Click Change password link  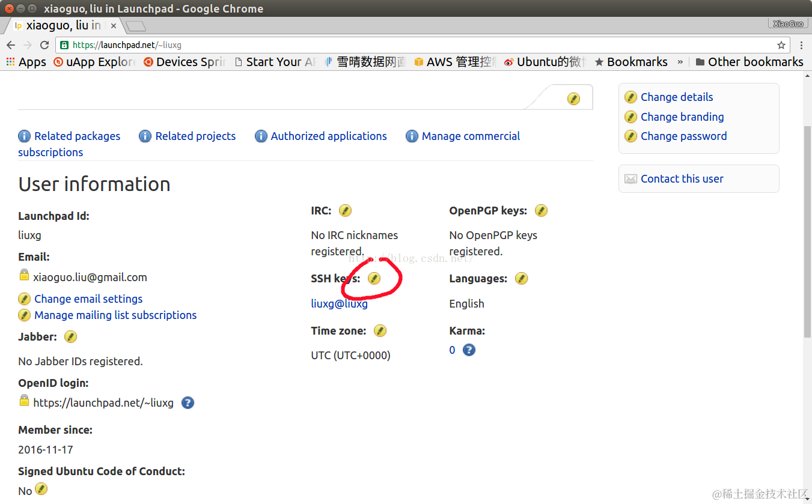[683, 136]
